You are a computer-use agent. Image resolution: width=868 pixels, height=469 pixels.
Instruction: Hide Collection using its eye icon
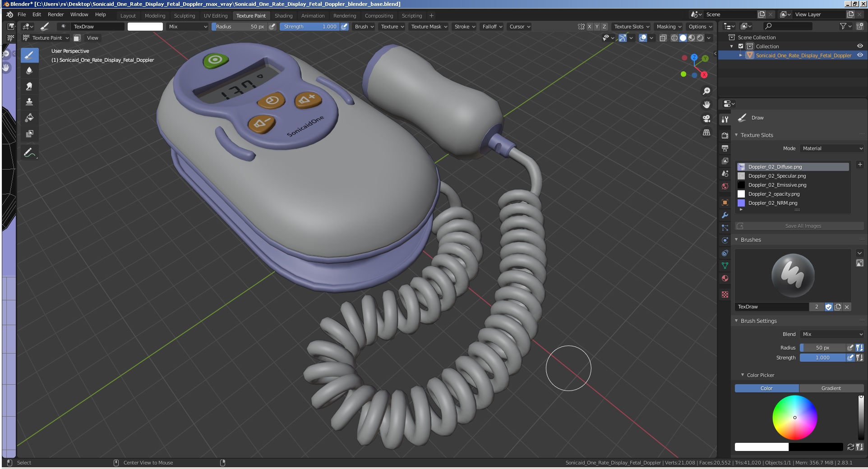[x=860, y=46]
